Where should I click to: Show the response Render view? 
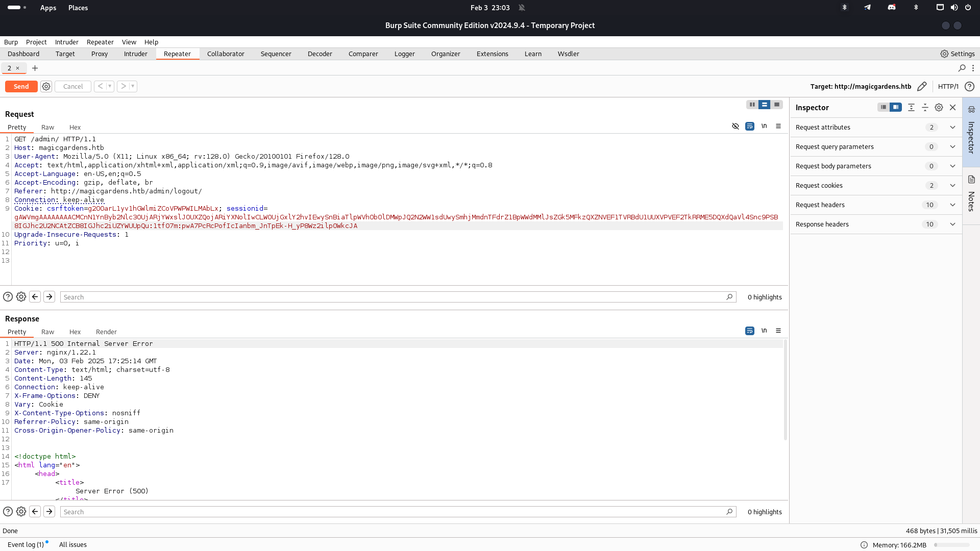pos(106,332)
